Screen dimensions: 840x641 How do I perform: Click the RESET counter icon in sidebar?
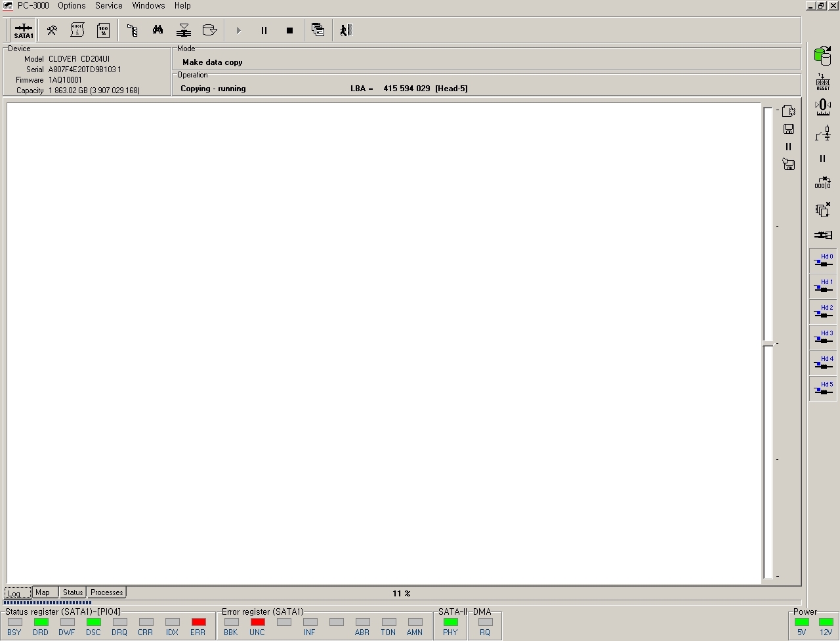823,82
